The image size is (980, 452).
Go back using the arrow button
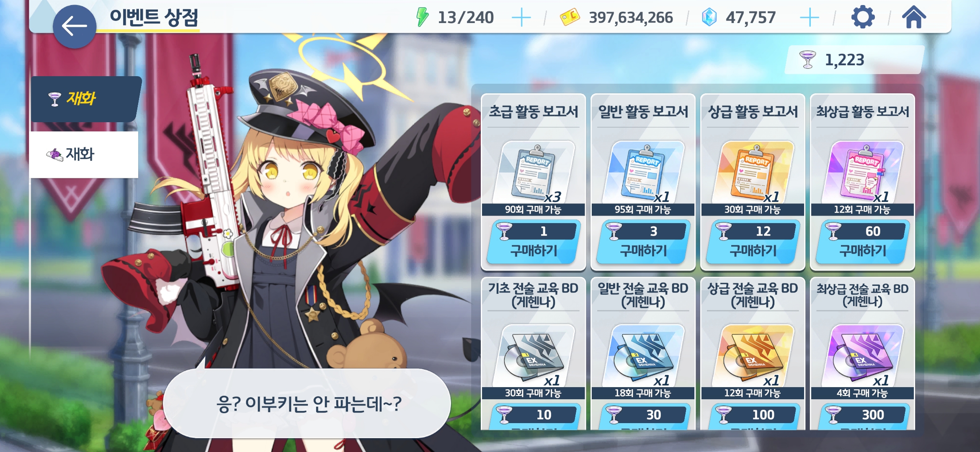pos(75,26)
